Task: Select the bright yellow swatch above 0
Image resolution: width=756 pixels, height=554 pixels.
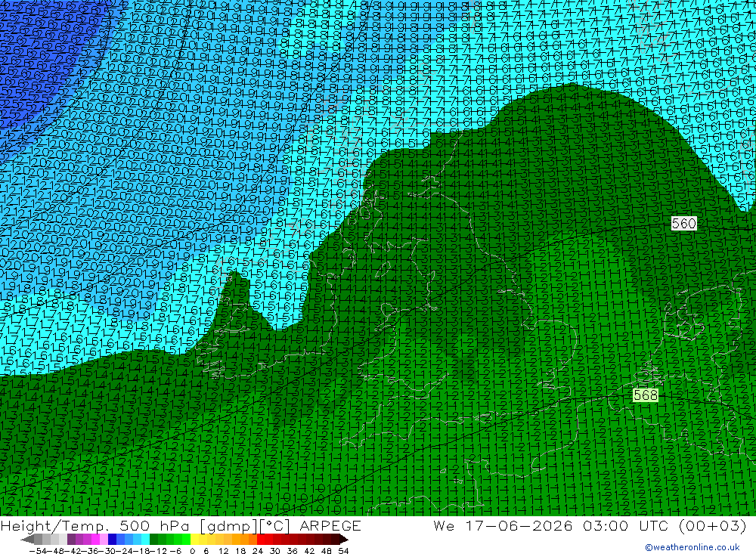Action: [x=195, y=540]
